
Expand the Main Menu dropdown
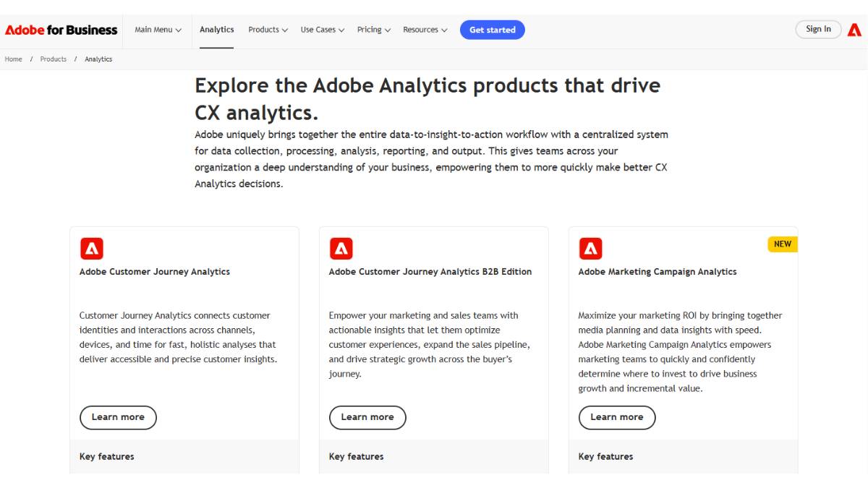(x=158, y=30)
